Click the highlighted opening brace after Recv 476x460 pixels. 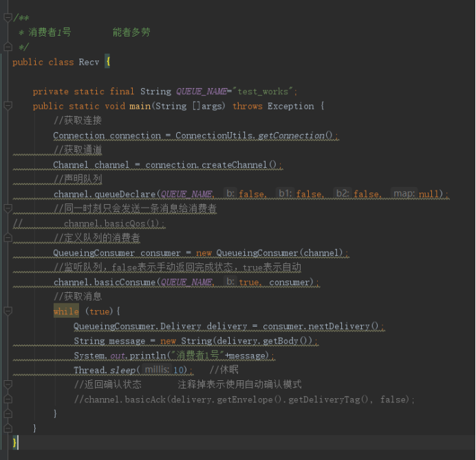coord(107,61)
